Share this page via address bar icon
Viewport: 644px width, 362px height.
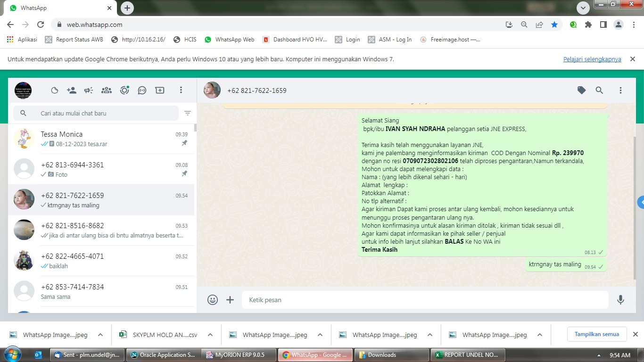pos(539,25)
